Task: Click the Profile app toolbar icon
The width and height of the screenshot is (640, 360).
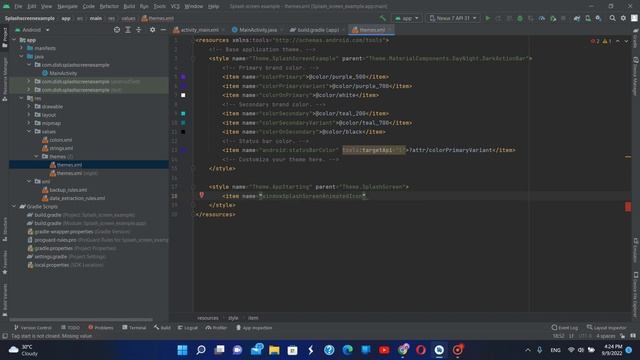Action: [542, 18]
